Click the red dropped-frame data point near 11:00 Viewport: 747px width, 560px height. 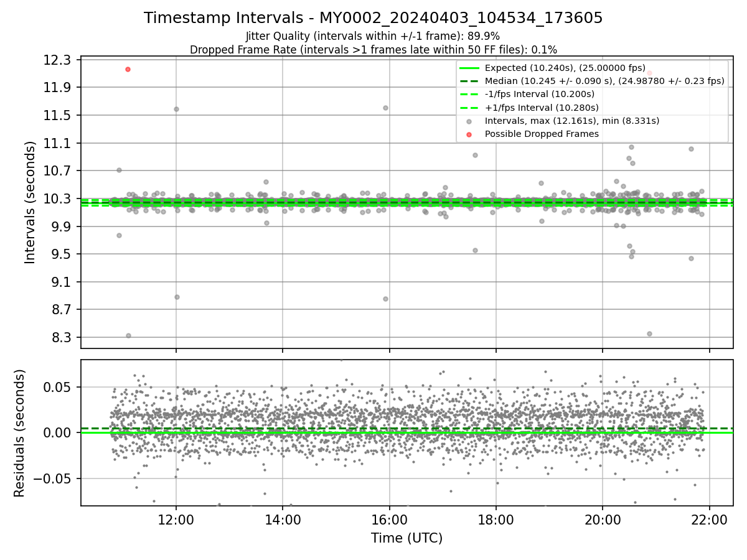tap(128, 69)
